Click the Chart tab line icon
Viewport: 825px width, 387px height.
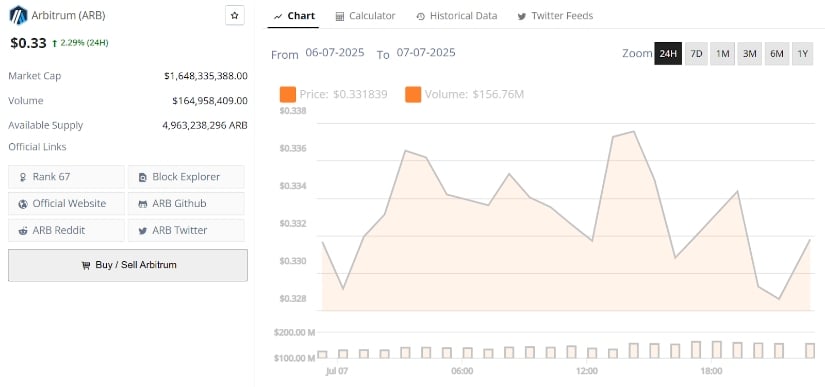pos(277,17)
